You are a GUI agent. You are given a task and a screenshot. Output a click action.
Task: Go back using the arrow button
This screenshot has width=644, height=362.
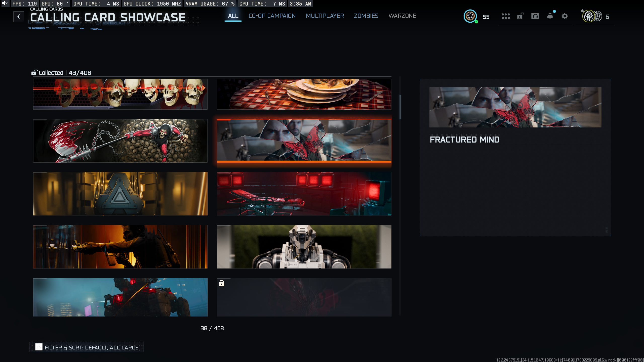pyautogui.click(x=19, y=17)
